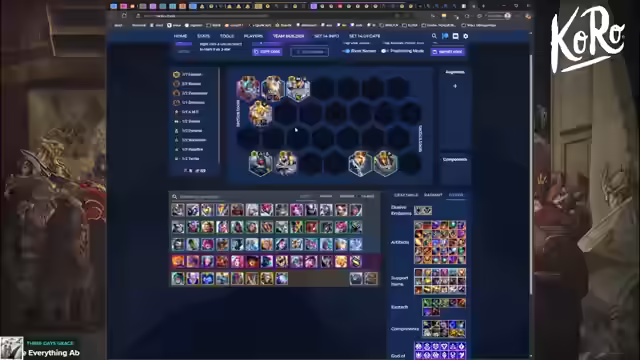Switch to the Radiant items tab
The height and width of the screenshot is (360, 640).
click(433, 195)
